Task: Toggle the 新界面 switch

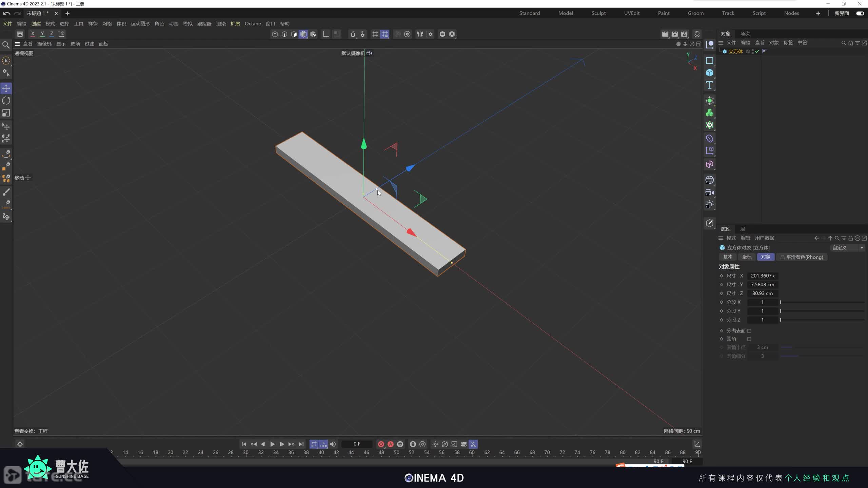Action: pyautogui.click(x=860, y=13)
